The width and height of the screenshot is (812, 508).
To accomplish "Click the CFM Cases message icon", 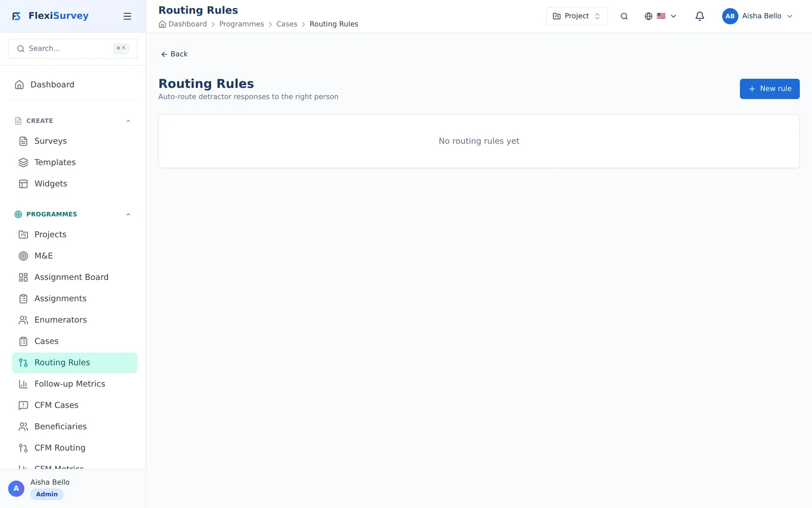I will [23, 405].
